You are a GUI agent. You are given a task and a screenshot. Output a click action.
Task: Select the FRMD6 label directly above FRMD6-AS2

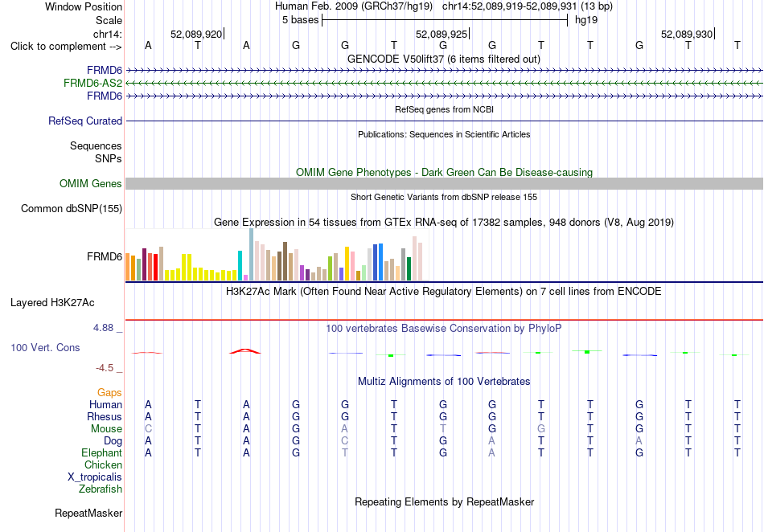105,71
